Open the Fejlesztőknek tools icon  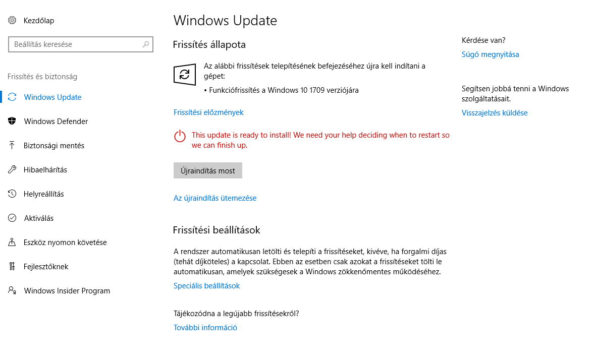tap(12, 267)
